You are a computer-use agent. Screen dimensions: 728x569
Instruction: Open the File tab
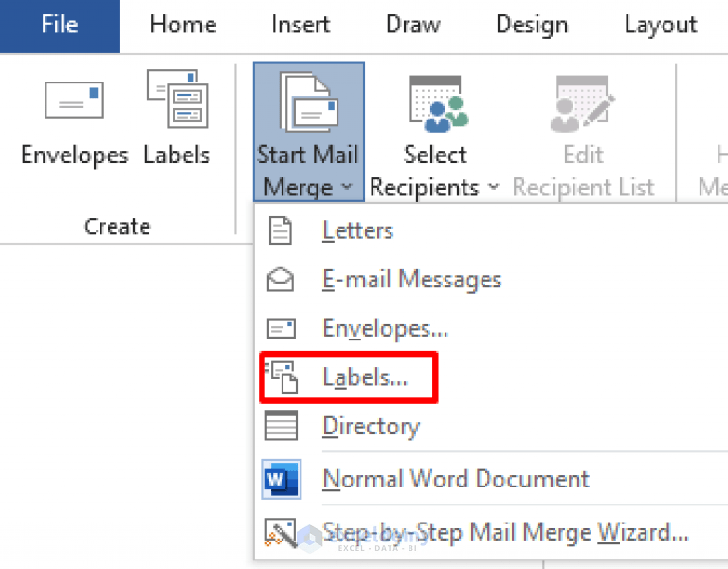60,26
